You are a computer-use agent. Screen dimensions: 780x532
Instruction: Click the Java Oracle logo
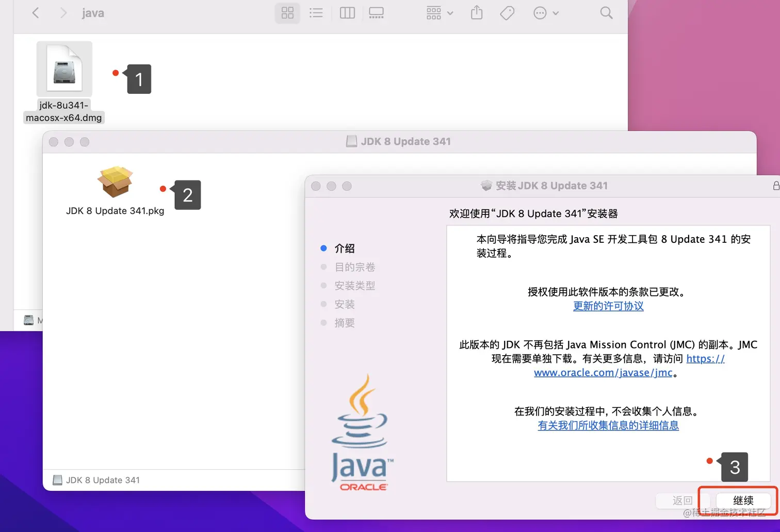coord(361,432)
